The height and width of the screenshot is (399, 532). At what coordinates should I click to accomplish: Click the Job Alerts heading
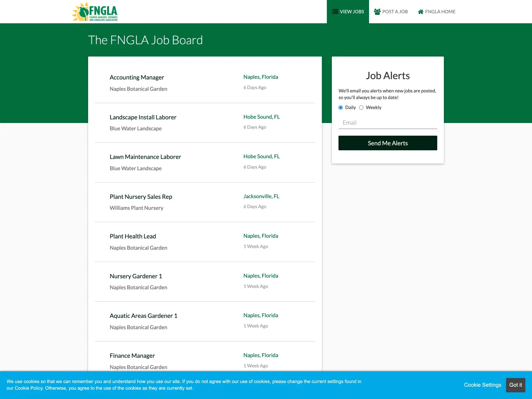coord(388,75)
